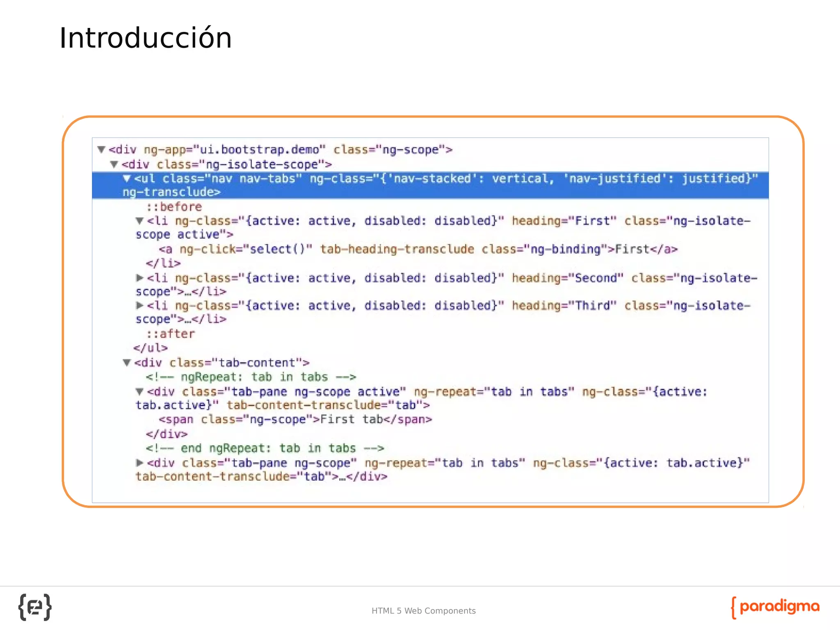840x630 pixels.
Task: Select the closing </div> after span
Action: [167, 434]
